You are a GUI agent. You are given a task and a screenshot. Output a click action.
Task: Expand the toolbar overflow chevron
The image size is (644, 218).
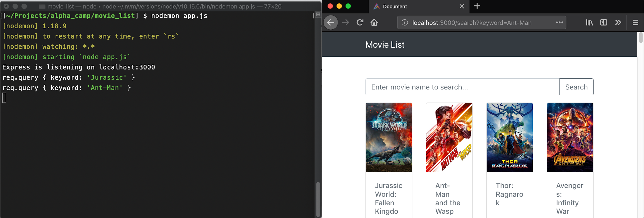pyautogui.click(x=618, y=23)
